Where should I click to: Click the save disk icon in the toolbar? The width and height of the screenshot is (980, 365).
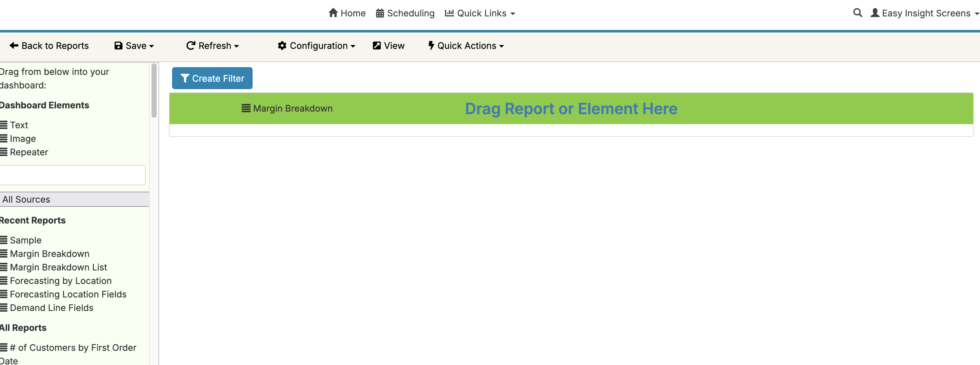118,45
